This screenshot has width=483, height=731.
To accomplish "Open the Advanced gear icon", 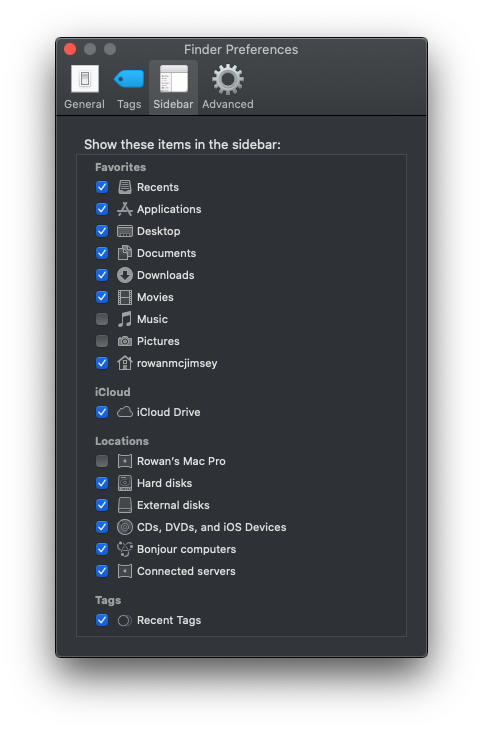I will 228,79.
